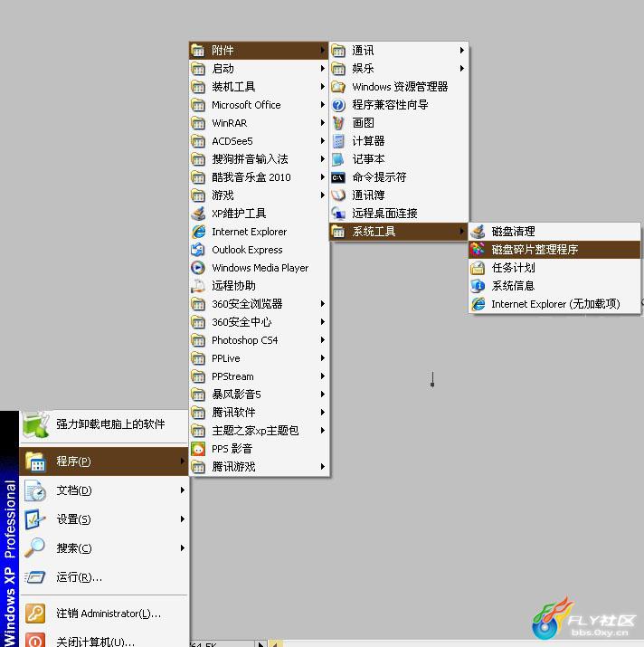Open 远程协助 remote assistance icon

point(198,286)
